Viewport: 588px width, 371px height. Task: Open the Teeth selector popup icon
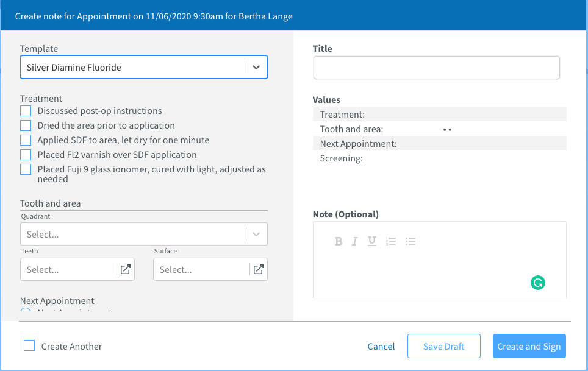click(x=126, y=269)
